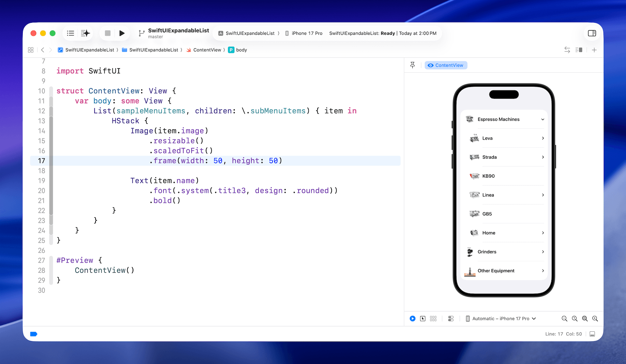Click the SwiftUIExpandableList scheme selector
Screen dimensions: 626x364
pyautogui.click(x=249, y=33)
